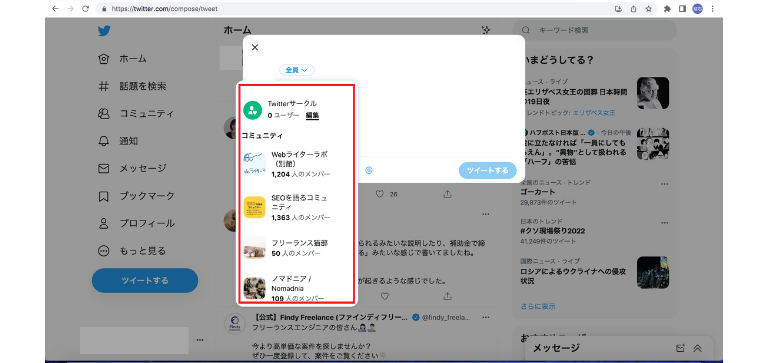Viewport: 768px width, 363px height.
Task: Click さらに表示 to show more trends
Action: pyautogui.click(x=538, y=307)
